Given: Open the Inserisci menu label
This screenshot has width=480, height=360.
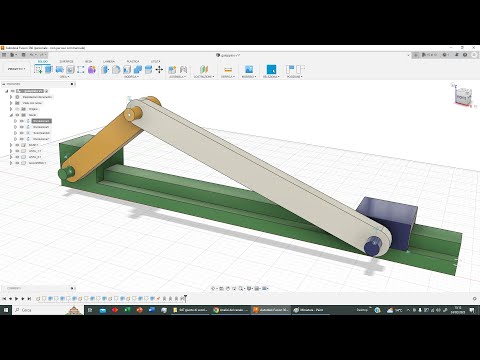Looking at the screenshot, I should [249, 77].
